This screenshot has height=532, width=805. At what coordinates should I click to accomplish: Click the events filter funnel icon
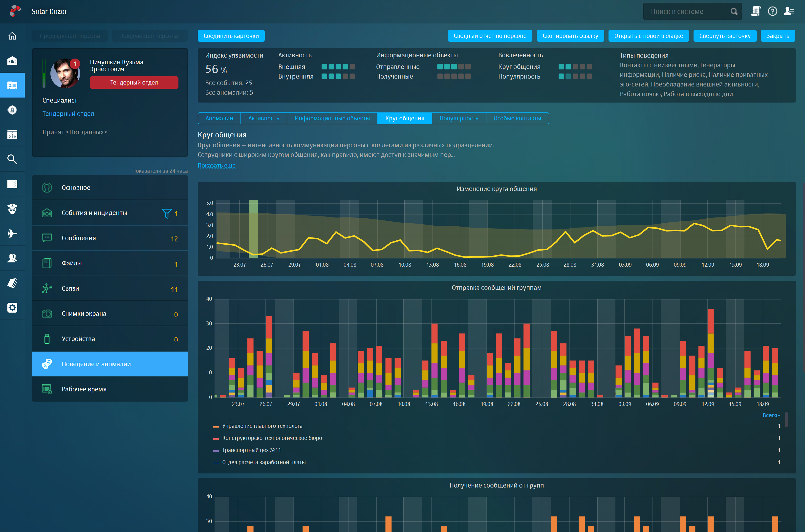click(x=166, y=213)
